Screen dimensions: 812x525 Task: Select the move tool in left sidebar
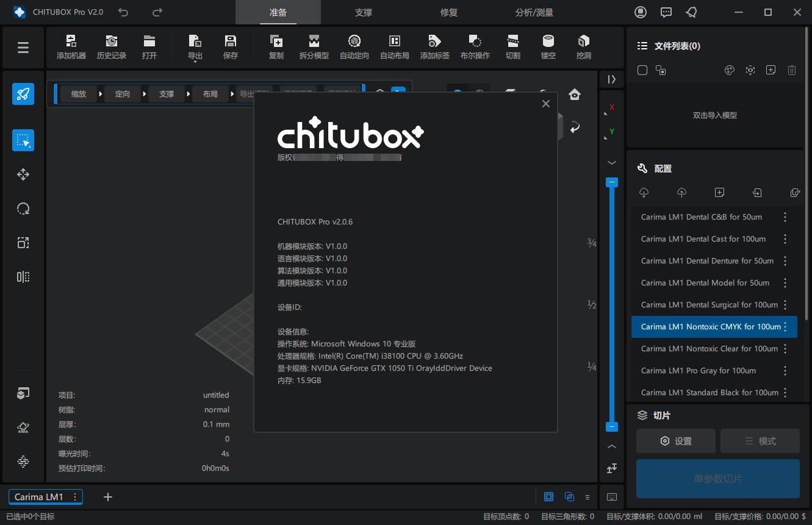pyautogui.click(x=23, y=174)
